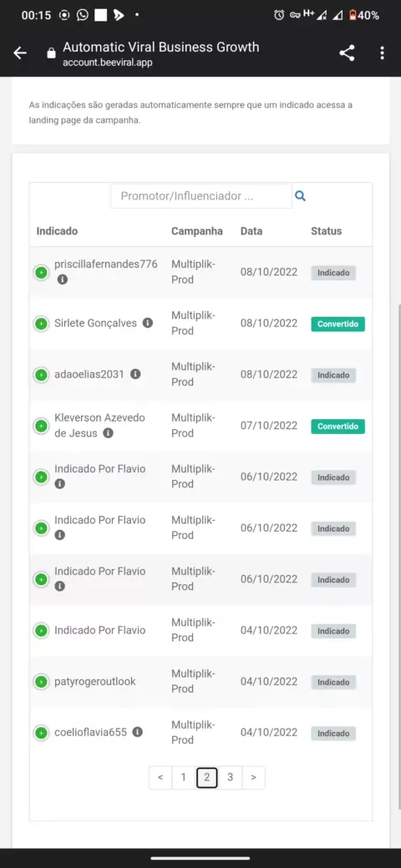Go to page 1 of results

click(x=183, y=777)
